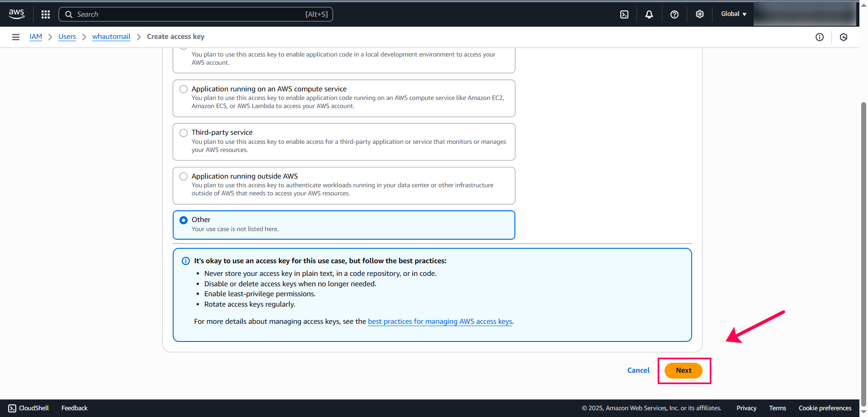The height and width of the screenshot is (417, 868).
Task: Launch CloudShell from the top bar icon
Action: [x=624, y=14]
